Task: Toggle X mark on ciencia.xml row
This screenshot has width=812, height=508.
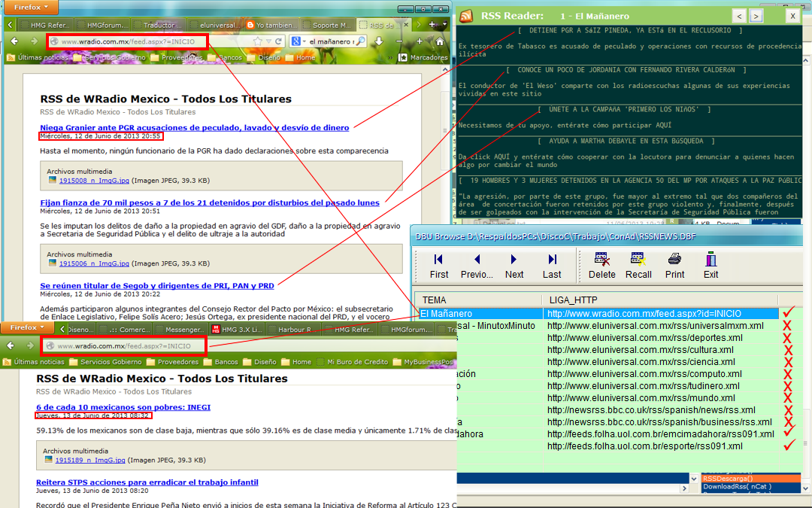Action: [x=787, y=362]
